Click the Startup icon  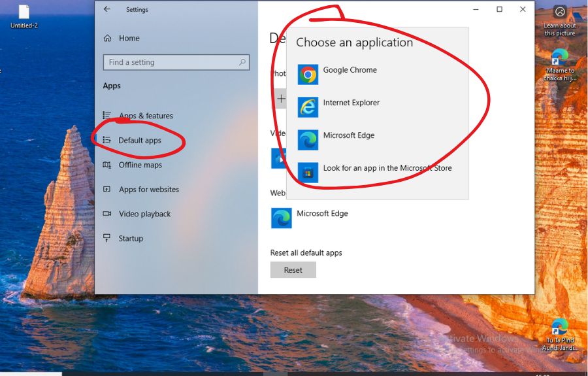[107, 237]
